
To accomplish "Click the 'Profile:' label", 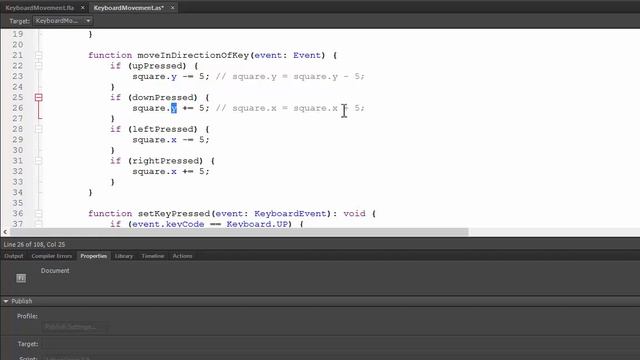I will click(x=27, y=316).
